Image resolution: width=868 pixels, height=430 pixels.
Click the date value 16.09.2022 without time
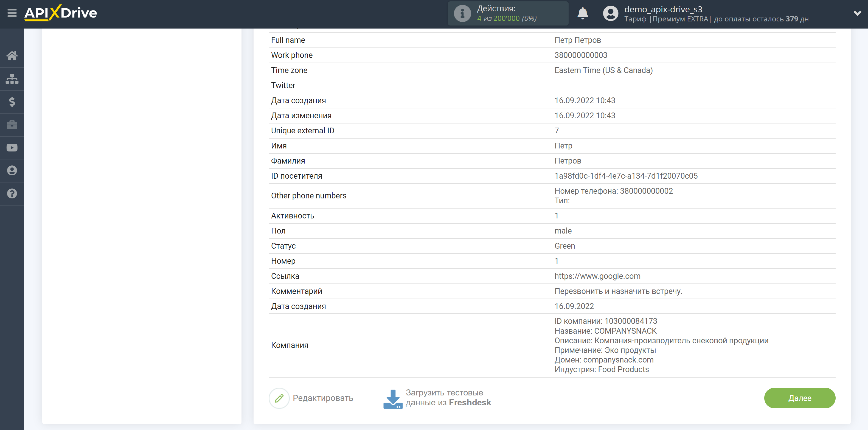(x=574, y=306)
